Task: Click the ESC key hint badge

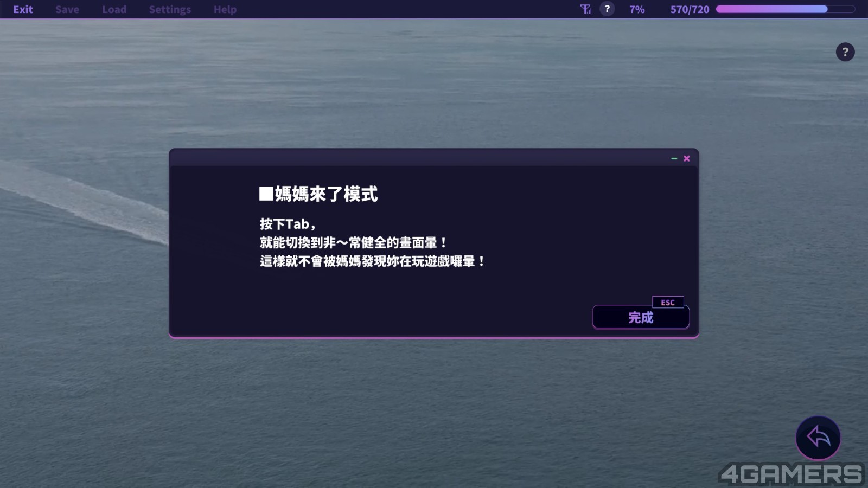Action: tap(668, 303)
